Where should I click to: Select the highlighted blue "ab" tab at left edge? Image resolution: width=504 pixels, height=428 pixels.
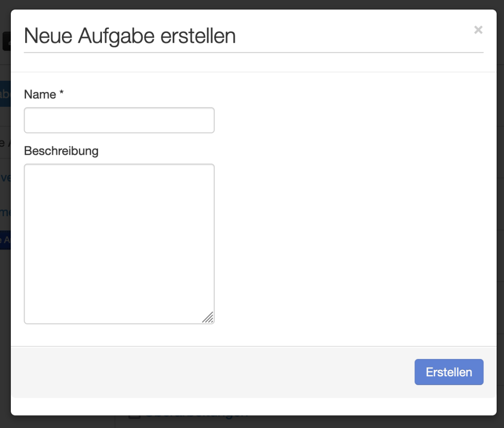point(5,94)
